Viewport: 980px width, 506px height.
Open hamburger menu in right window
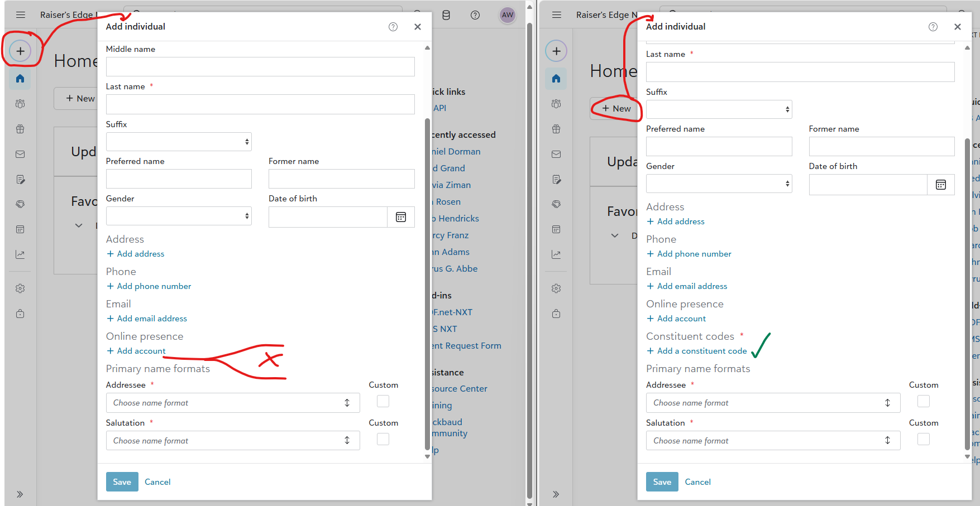pos(557,15)
